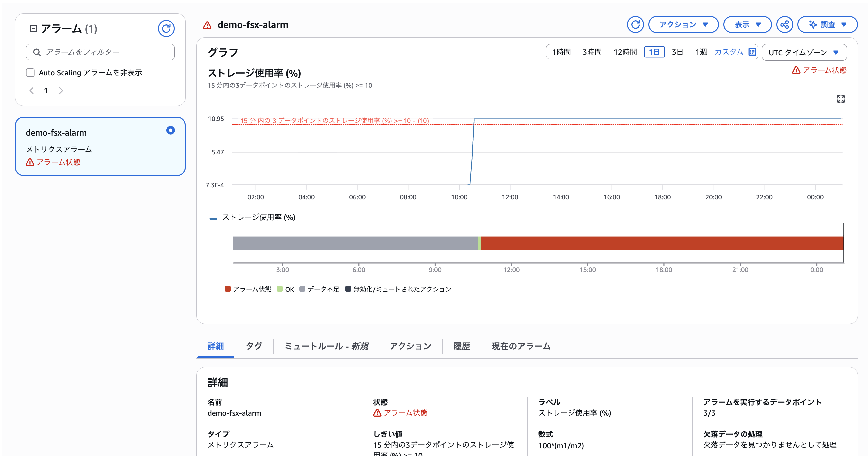Viewport: 868px width, 456px height.
Task: Select the 3日 time range
Action: [677, 52]
